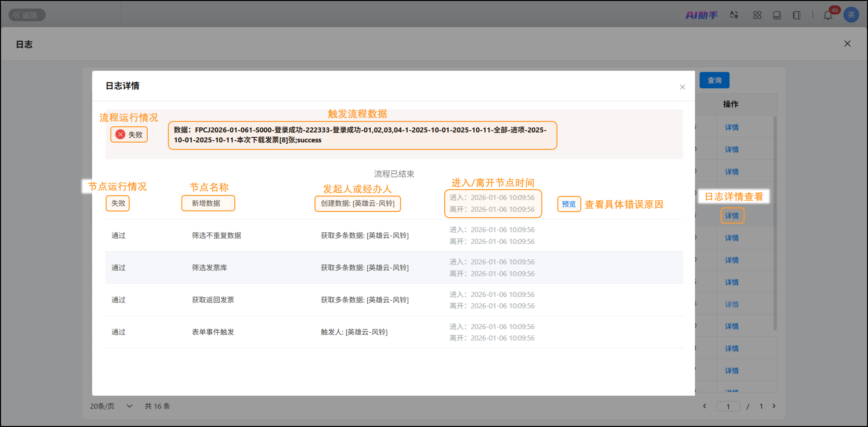Click the 返回 back button
Image resolution: width=868 pixels, height=427 pixels.
pos(27,15)
